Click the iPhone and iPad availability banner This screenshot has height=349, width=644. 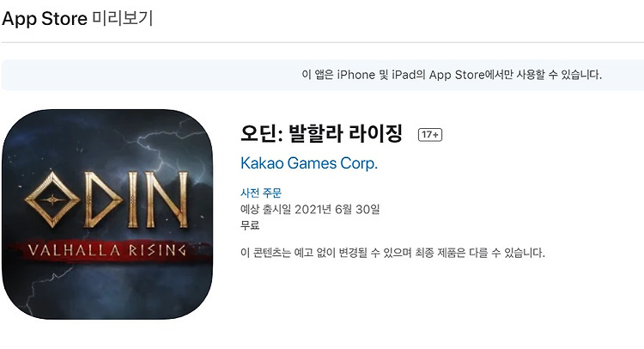pos(322,75)
